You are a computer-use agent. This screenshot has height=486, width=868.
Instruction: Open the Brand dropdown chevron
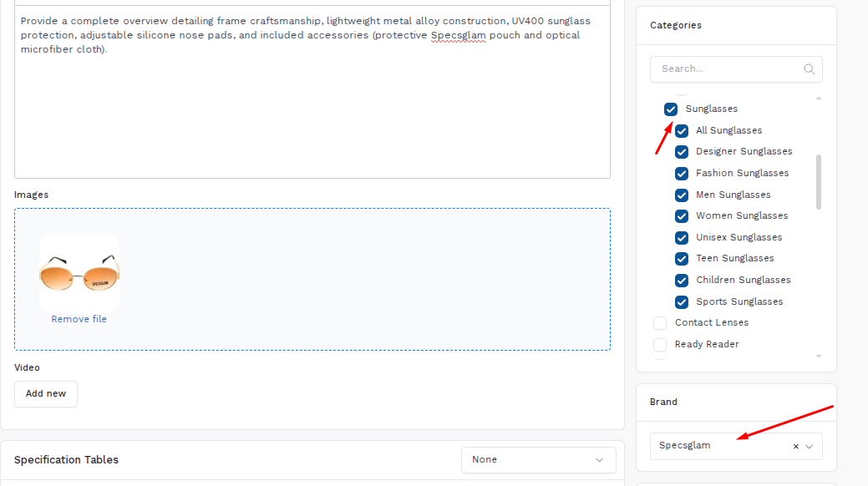click(x=810, y=446)
